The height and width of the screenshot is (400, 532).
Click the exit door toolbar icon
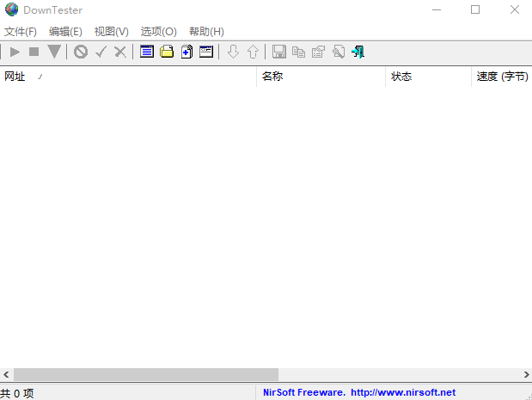[x=358, y=52]
